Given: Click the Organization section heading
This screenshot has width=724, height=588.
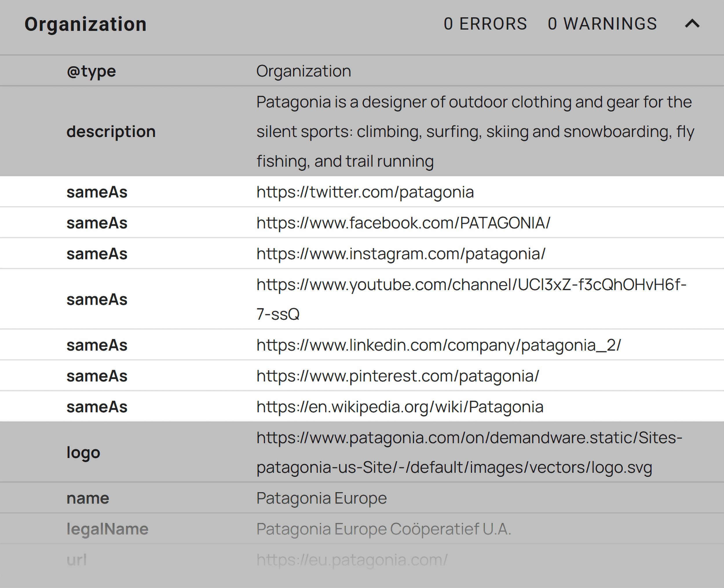Looking at the screenshot, I should pos(85,24).
